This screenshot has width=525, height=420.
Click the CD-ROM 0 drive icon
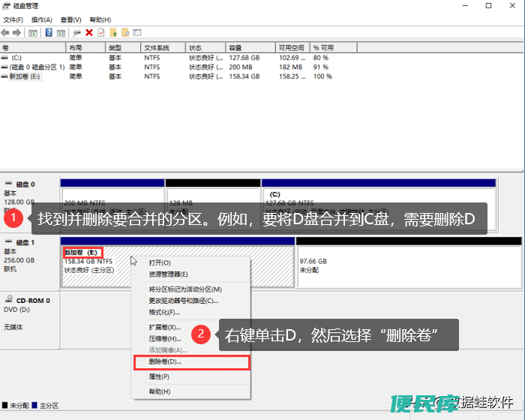(9, 298)
